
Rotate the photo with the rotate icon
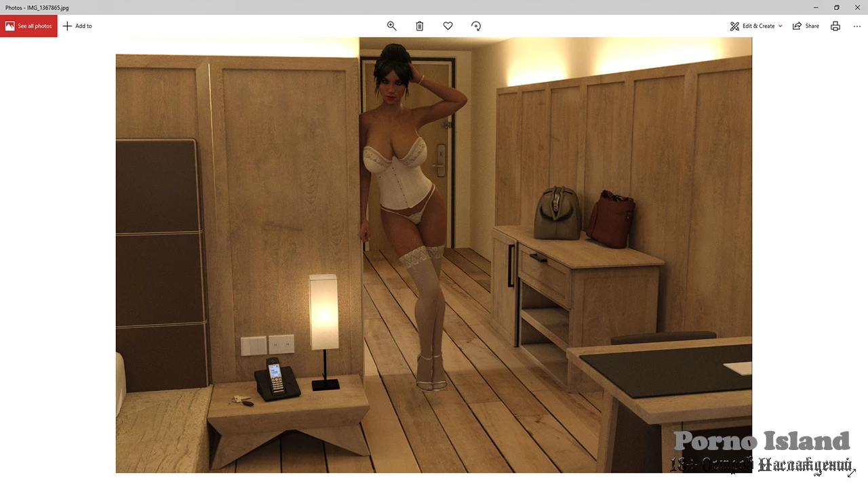pos(476,26)
